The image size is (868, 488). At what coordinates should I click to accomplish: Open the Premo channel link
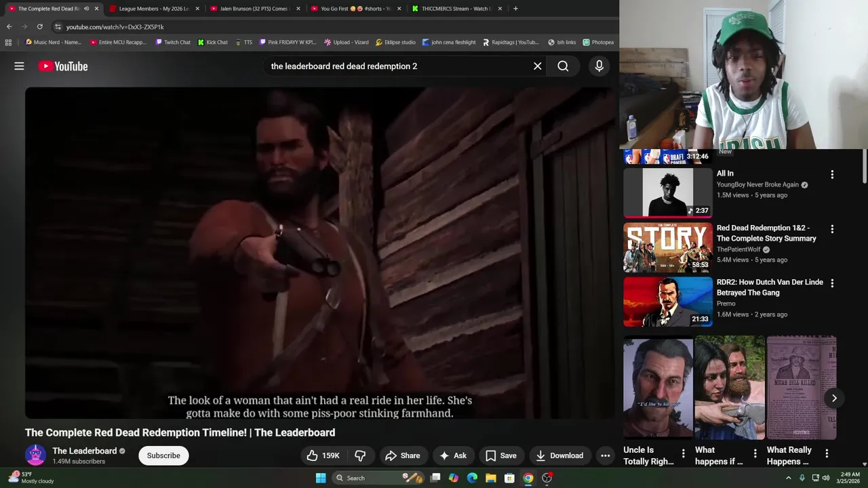(726, 304)
